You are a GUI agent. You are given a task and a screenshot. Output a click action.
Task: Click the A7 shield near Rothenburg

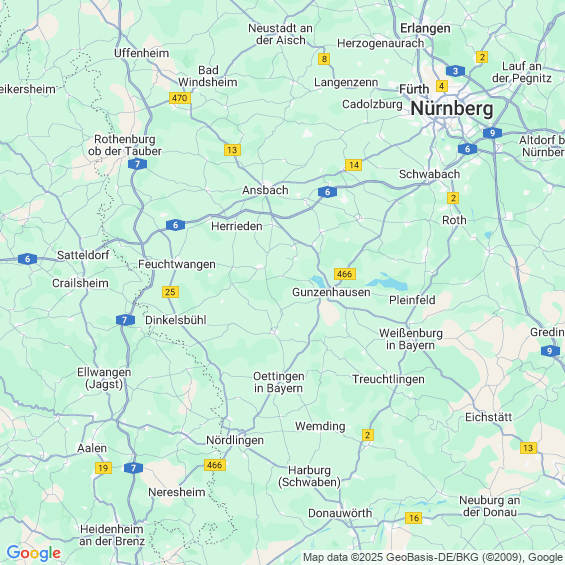coord(137,164)
